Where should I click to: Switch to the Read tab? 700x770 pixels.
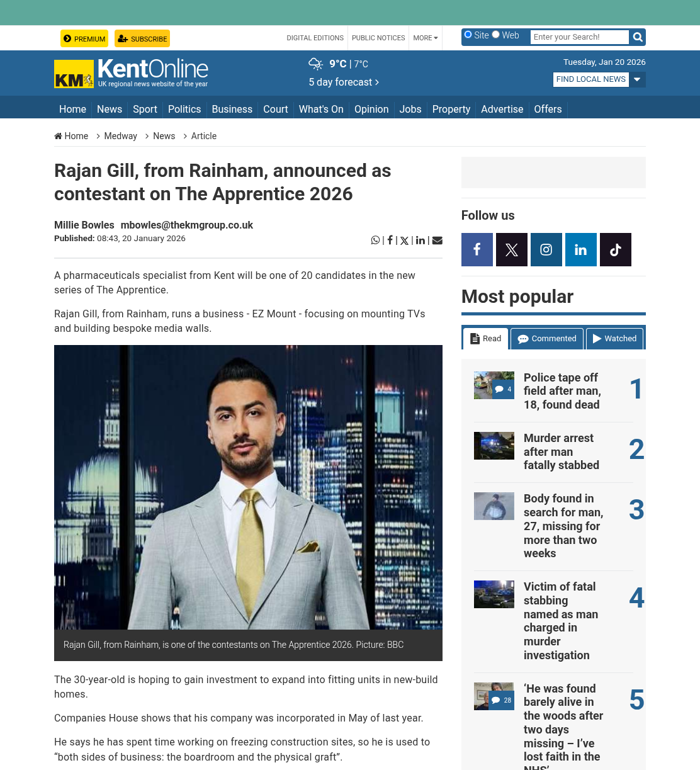tap(486, 339)
